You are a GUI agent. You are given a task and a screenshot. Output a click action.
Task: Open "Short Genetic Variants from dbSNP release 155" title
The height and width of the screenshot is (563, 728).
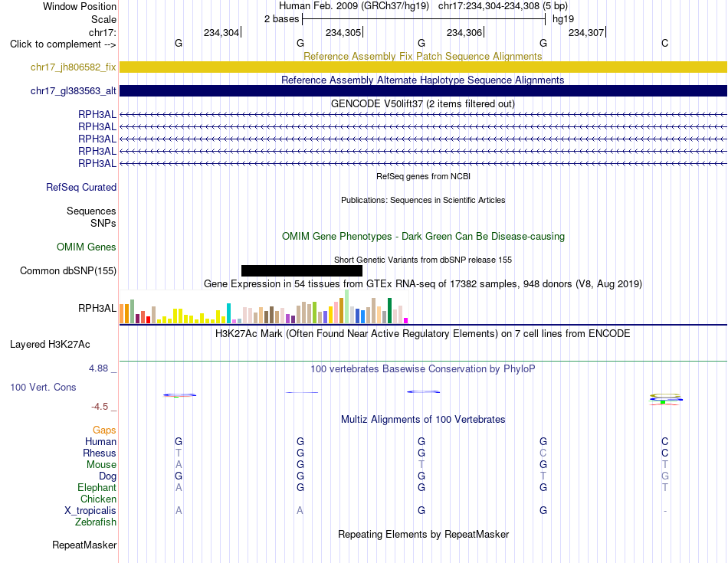(423, 260)
